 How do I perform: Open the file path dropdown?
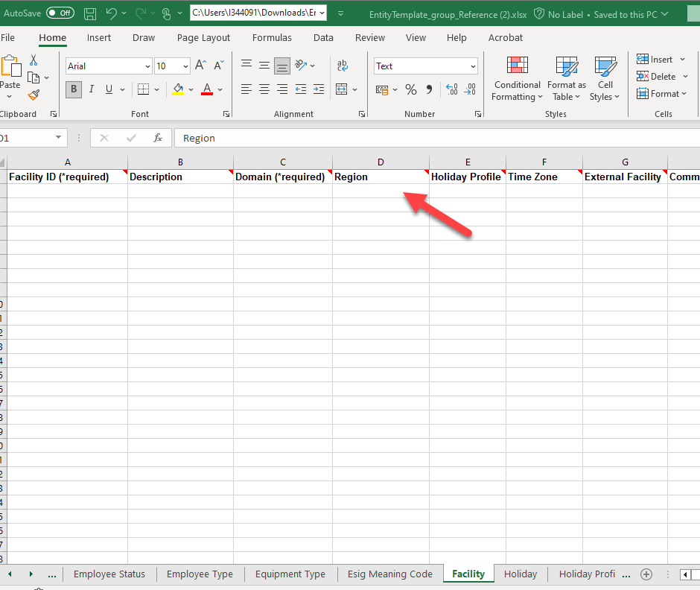coord(322,13)
